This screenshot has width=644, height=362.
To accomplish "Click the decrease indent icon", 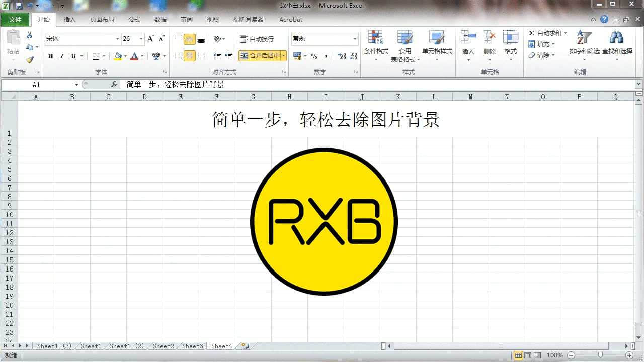I will (217, 56).
